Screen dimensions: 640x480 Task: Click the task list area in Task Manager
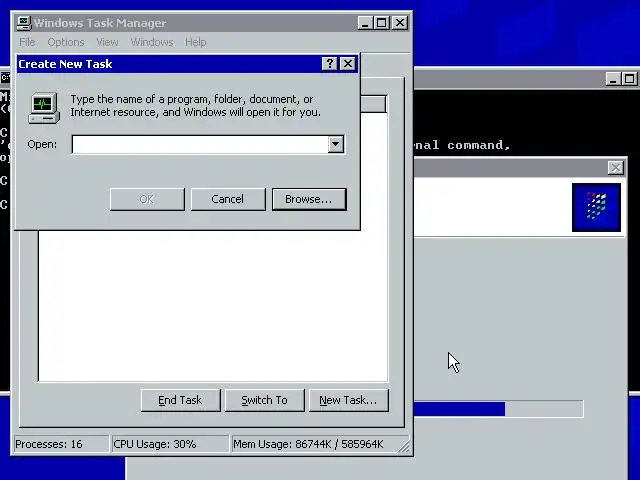pos(212,306)
